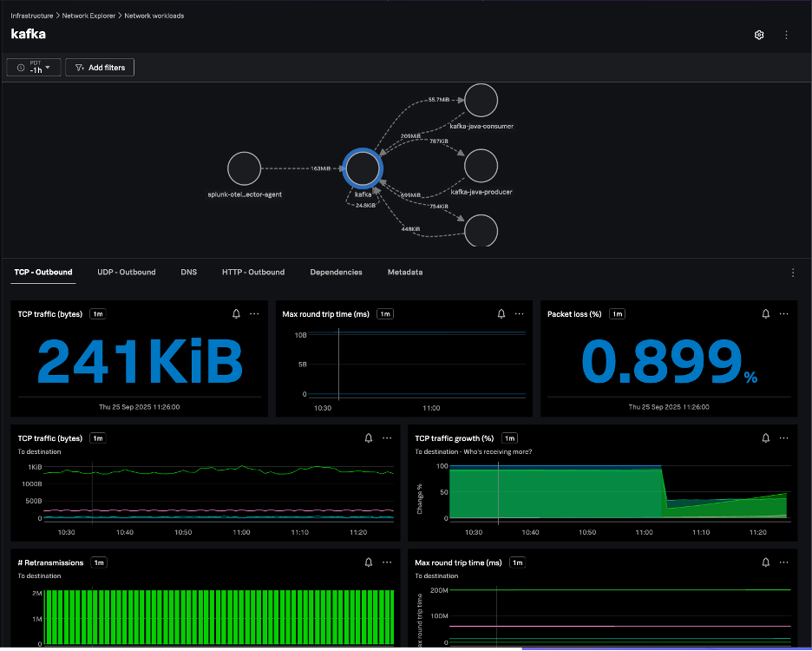Open the -1h time range picker
The width and height of the screenshot is (812, 651).
coord(34,68)
